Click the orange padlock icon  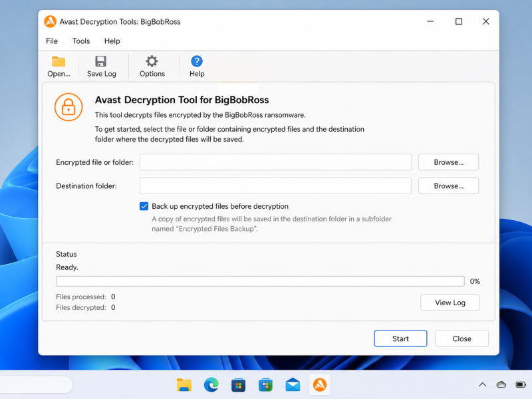[x=68, y=107]
